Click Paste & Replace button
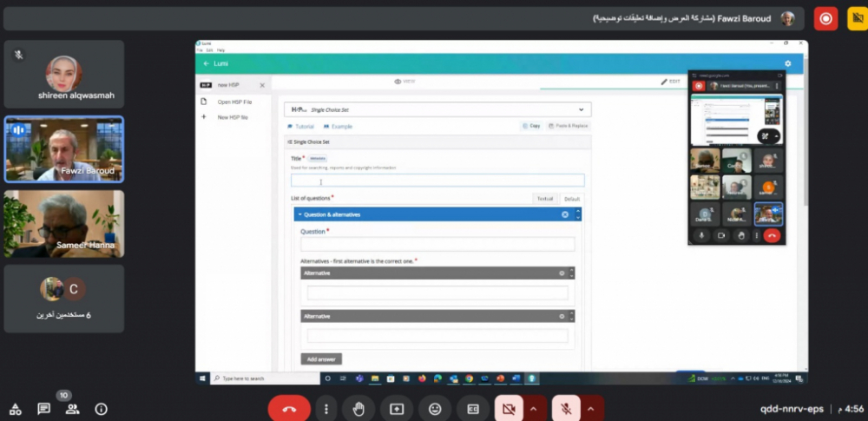Viewport: 868px width, 421px height. [x=568, y=126]
